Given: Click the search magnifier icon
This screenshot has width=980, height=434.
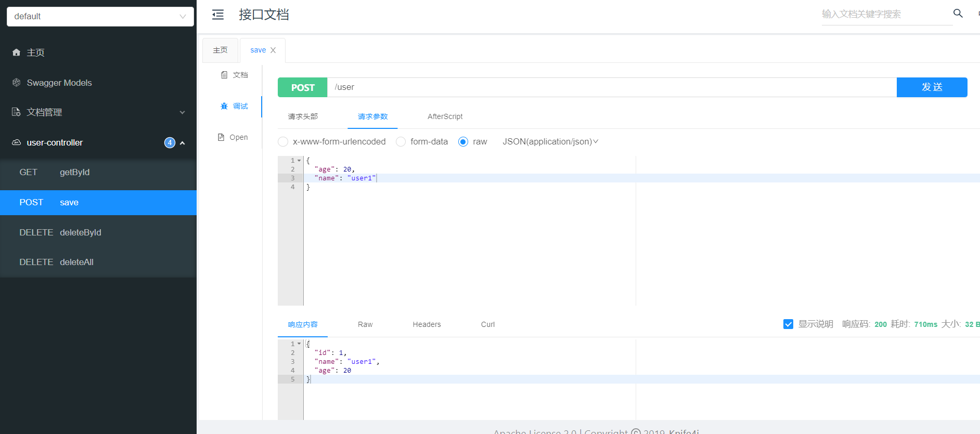Looking at the screenshot, I should point(958,14).
